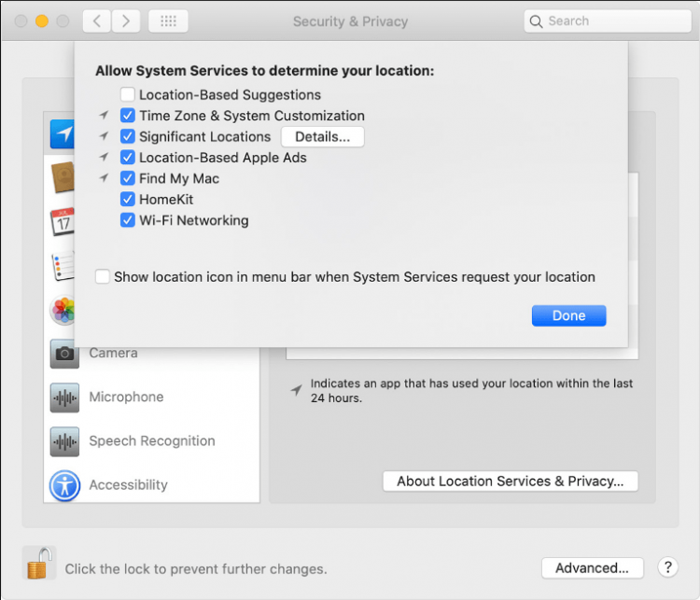Disable Location-Based Apple Ads
Image resolution: width=700 pixels, height=600 pixels.
point(128,158)
